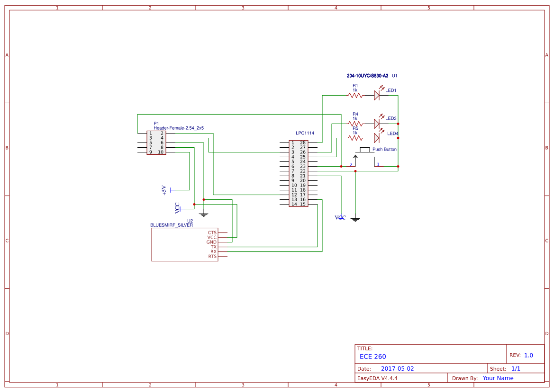Click the VCC net label near LPC1114

click(x=340, y=218)
